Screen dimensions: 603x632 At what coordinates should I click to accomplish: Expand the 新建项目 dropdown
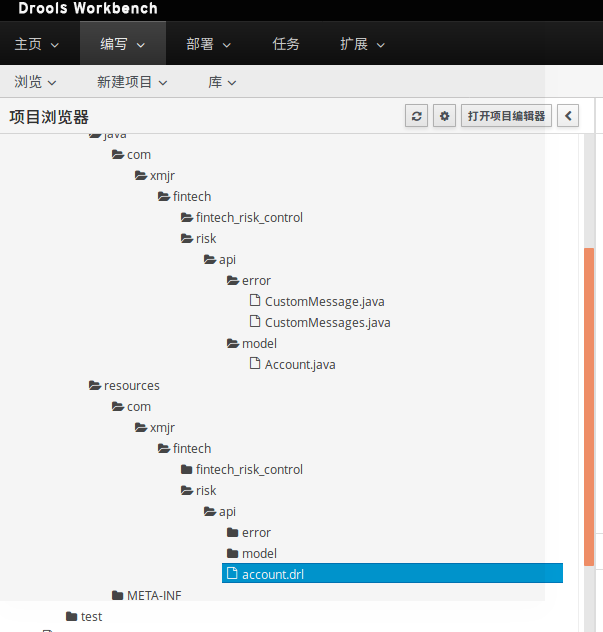pos(132,82)
